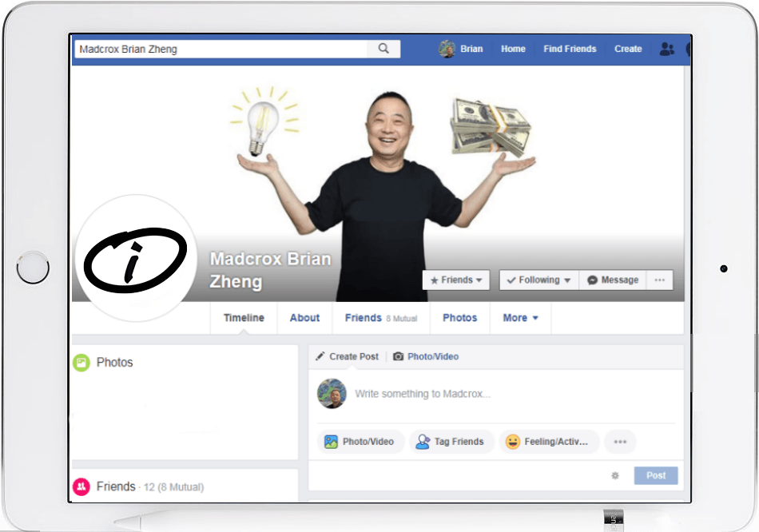Click the Brian profile name link
The image size is (759, 532).
pos(471,49)
